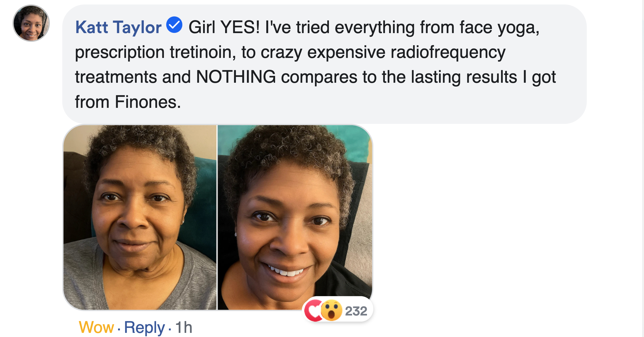The image size is (644, 337).
Task: Reply to Katt Taylor's comment
Action: 144,327
